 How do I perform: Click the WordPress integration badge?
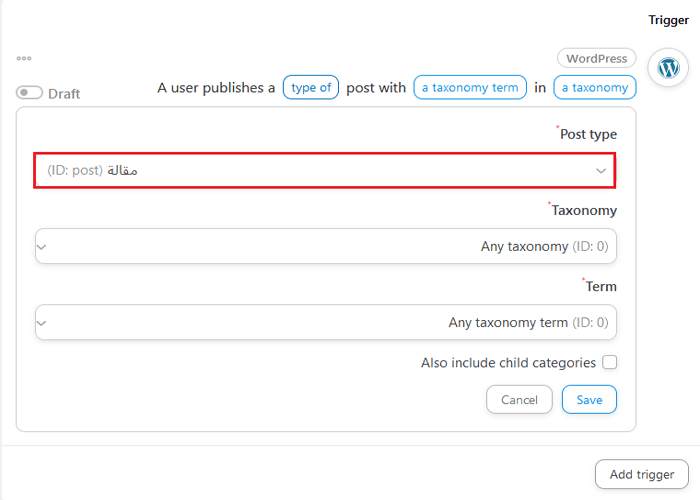(596, 59)
